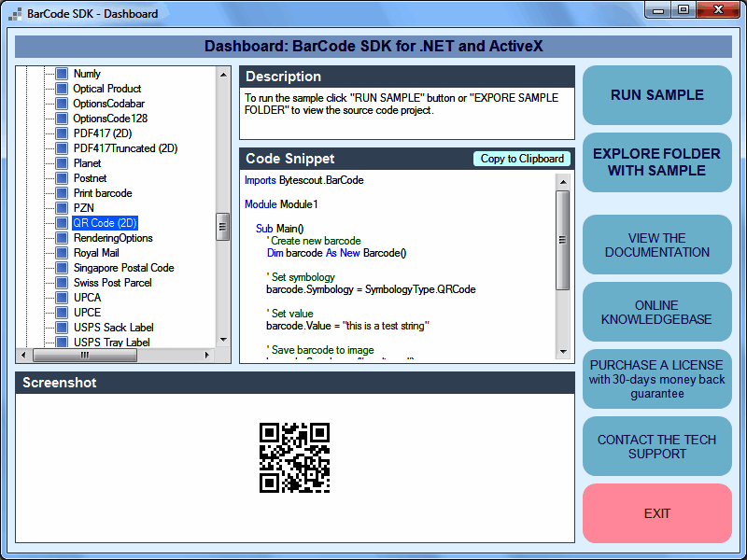Select QR Code (2D) in sample tree
This screenshot has width=747, height=560.
point(105,223)
